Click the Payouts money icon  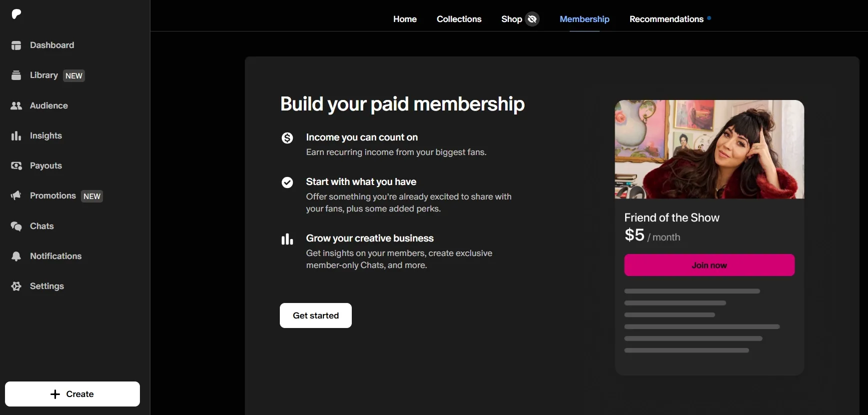coord(16,165)
